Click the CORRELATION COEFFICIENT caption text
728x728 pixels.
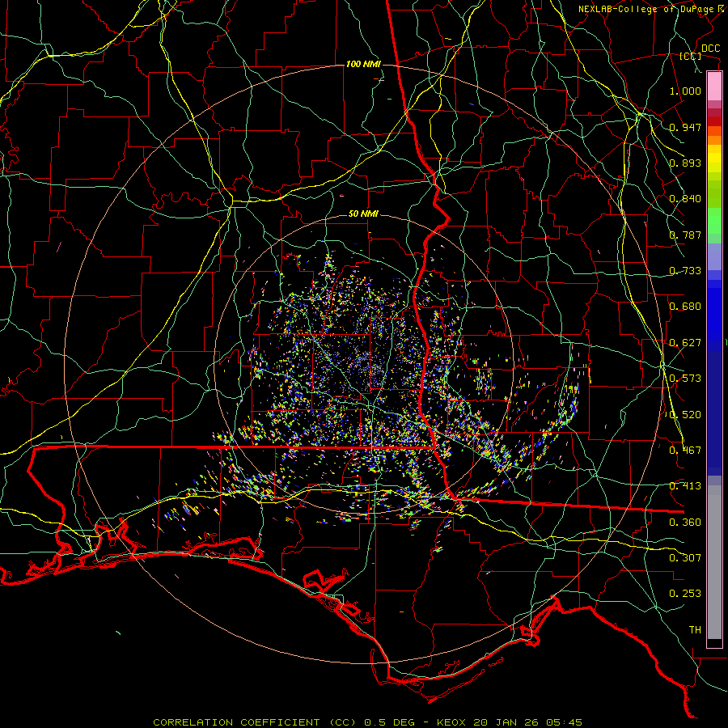[x=236, y=722]
